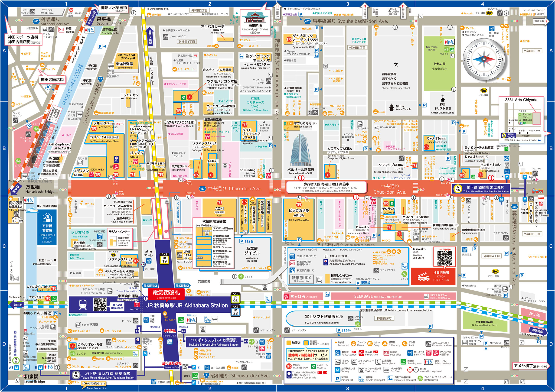The image size is (555, 392).
Task: Click the Homepage QR code above Kanda Fire Station
Action: pyautogui.click(x=444, y=259)
